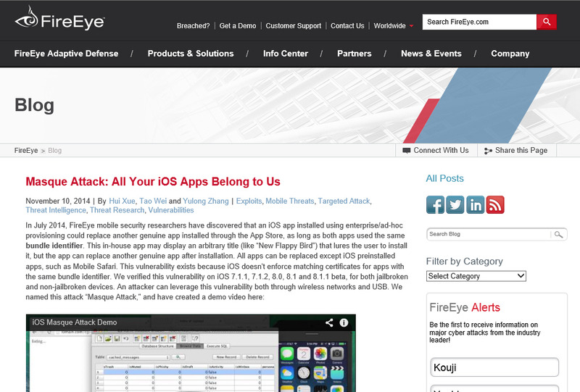
Task: Open the Threat Intelligence category link
Action: pyautogui.click(x=55, y=210)
